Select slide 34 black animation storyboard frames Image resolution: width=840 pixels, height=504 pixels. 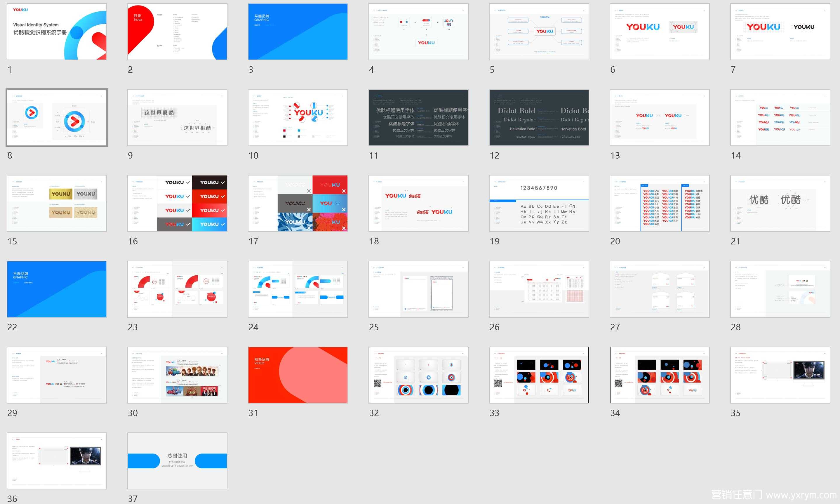tap(659, 375)
